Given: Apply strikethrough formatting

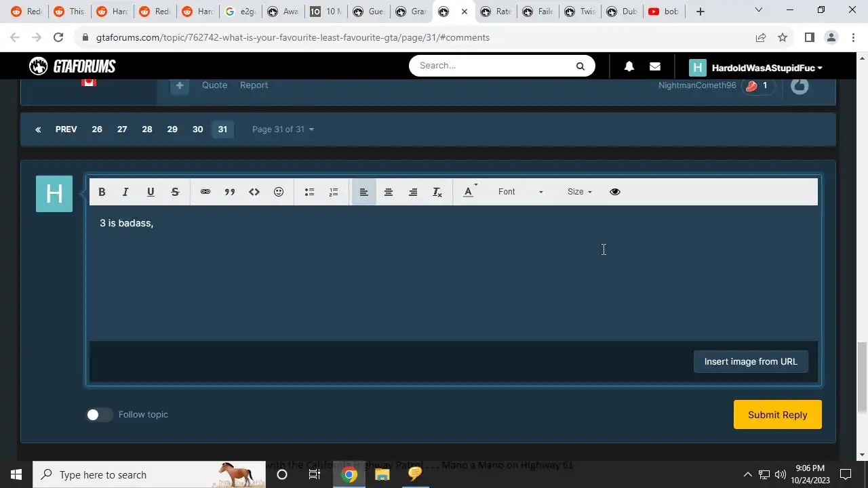Looking at the screenshot, I should [175, 192].
